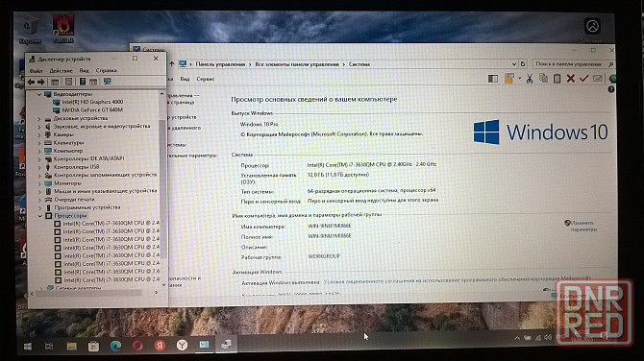
Task: Select NVIDIA GeForce GT 640M device
Action: 92,110
